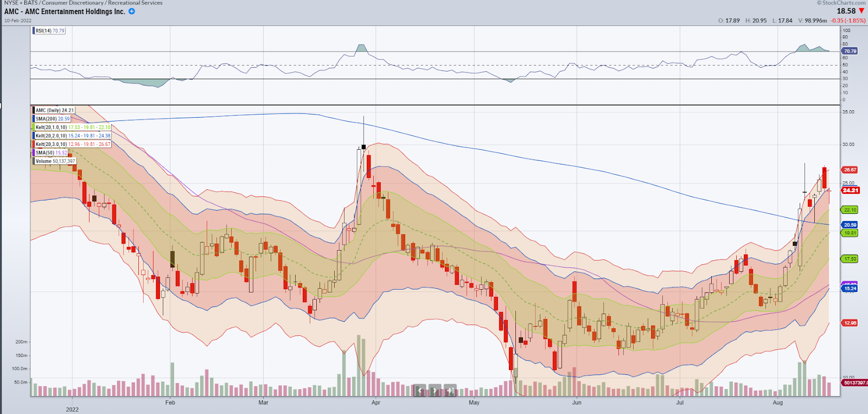Click the H: 20.95 high value
Image resolution: width=868 pixels, height=414 pixels.
pos(756,21)
